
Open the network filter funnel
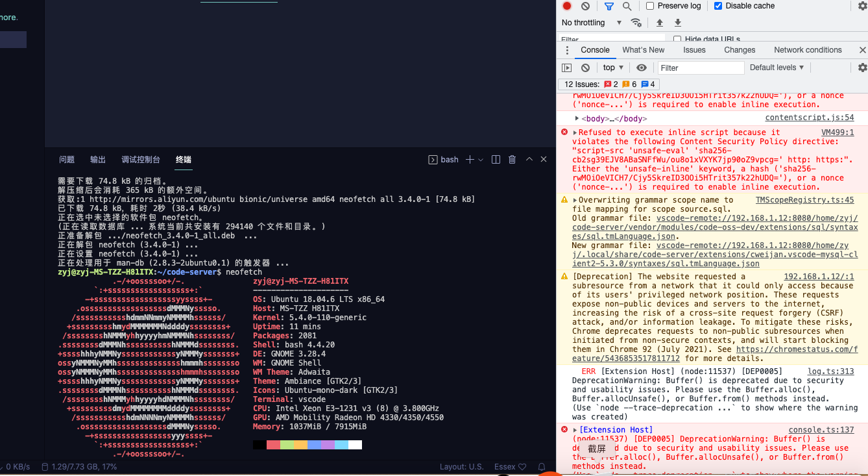click(x=609, y=6)
